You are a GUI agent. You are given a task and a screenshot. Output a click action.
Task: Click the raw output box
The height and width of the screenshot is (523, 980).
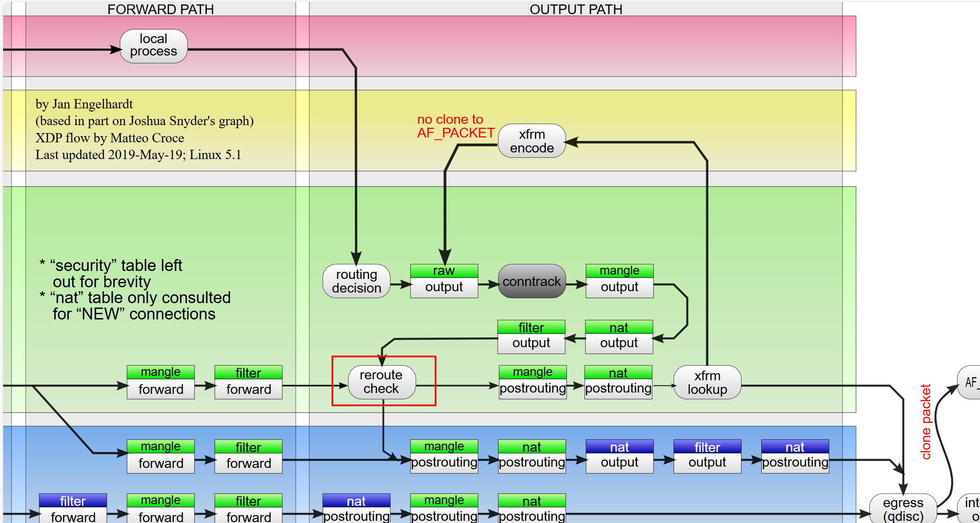(444, 281)
